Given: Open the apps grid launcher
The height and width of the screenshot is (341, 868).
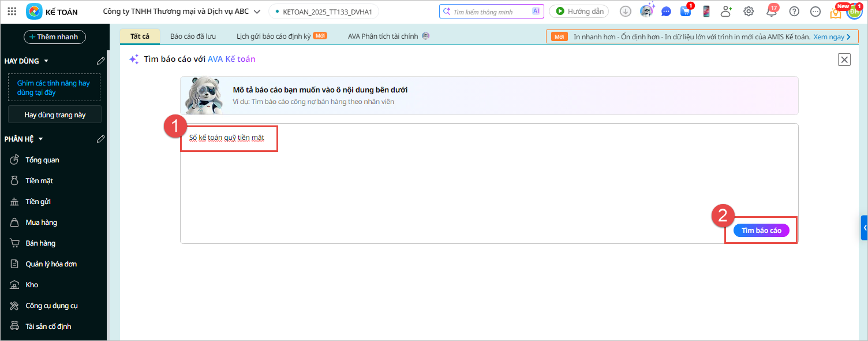Looking at the screenshot, I should coord(12,12).
